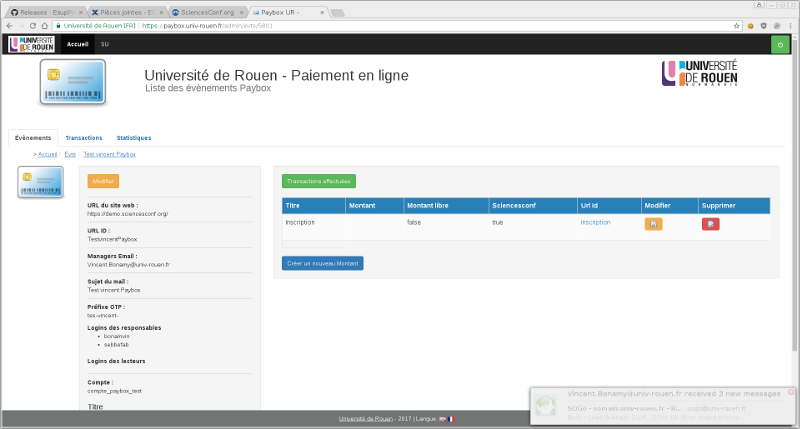Switch to the SciencesConf.org browser tab

click(x=204, y=11)
